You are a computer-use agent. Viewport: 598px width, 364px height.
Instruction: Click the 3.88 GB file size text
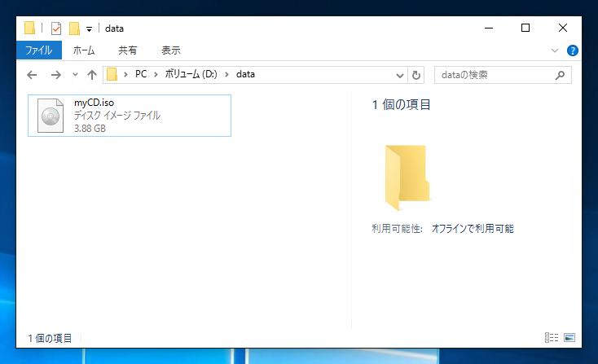click(90, 129)
